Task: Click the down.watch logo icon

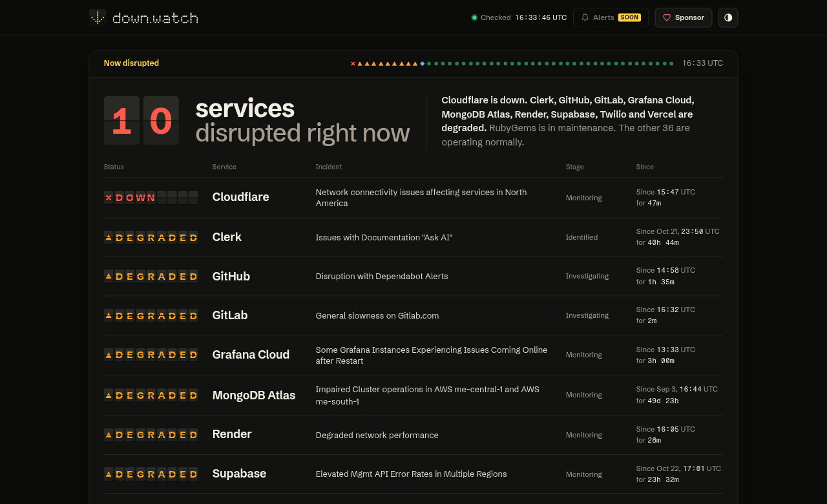Action: [98, 17]
